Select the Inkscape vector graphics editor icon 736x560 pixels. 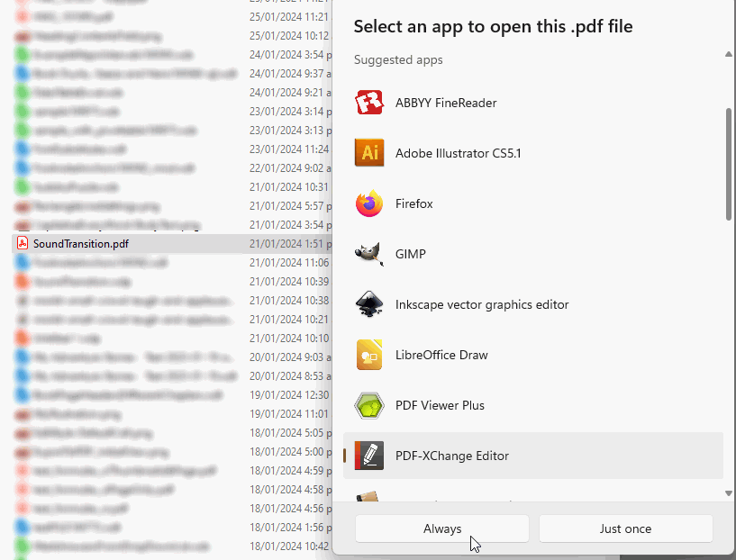click(369, 304)
